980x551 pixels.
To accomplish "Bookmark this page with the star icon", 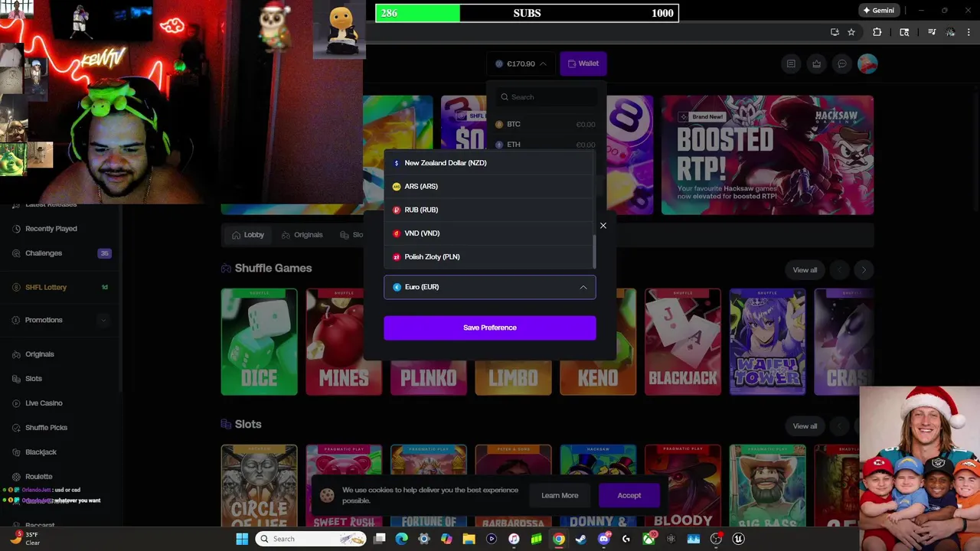I will click(851, 32).
